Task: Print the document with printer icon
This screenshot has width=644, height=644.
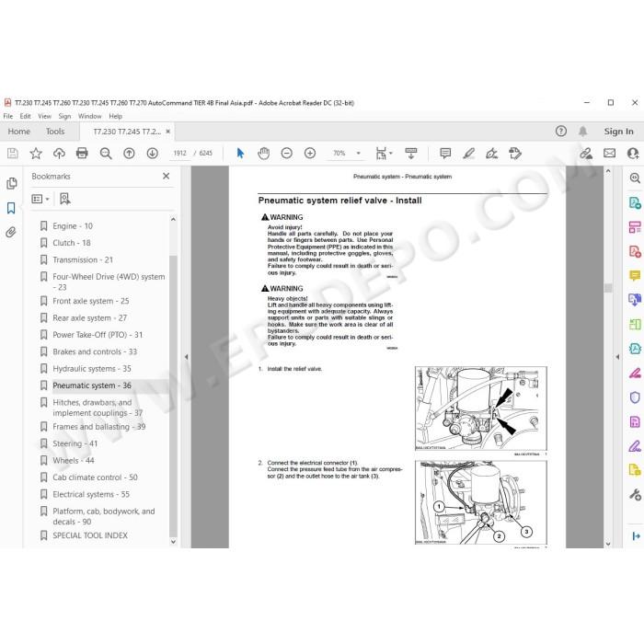Action: [82, 154]
